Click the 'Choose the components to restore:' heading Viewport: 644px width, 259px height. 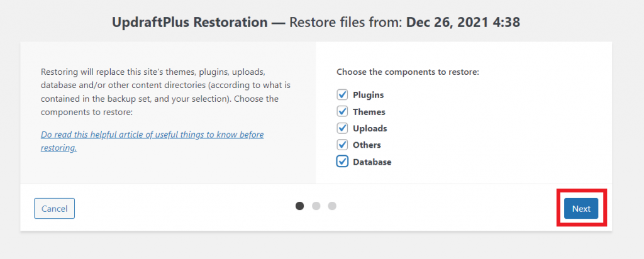pyautogui.click(x=408, y=72)
